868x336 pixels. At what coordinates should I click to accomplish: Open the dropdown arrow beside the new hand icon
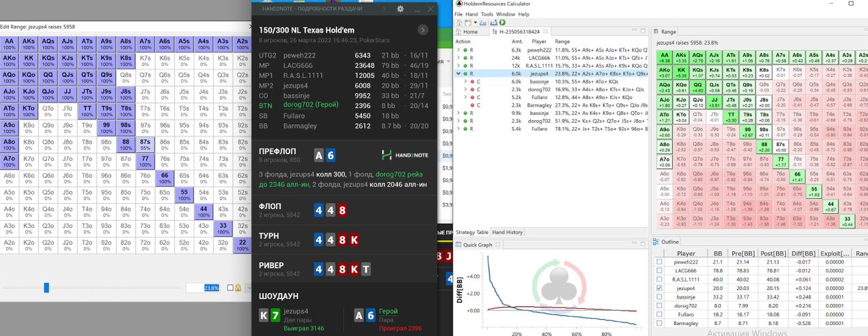coord(475,22)
